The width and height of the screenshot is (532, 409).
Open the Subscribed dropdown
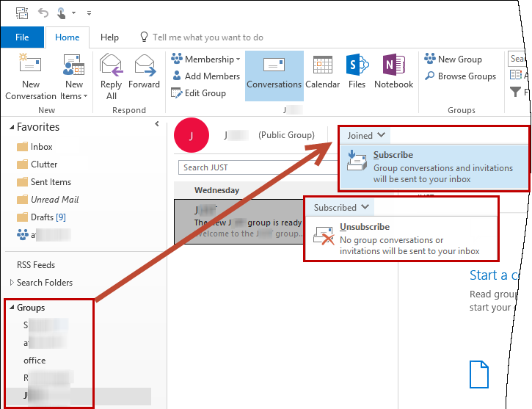(x=342, y=208)
